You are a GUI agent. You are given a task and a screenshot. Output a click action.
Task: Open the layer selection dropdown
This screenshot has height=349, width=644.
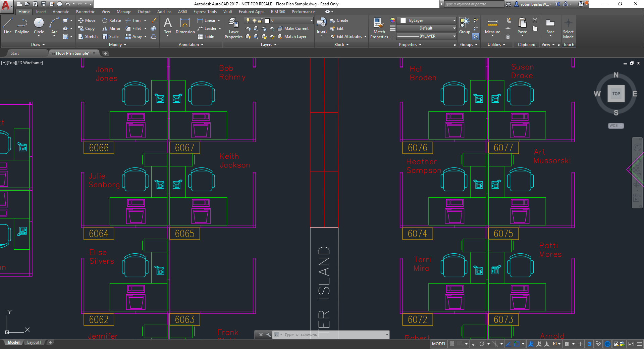click(311, 20)
